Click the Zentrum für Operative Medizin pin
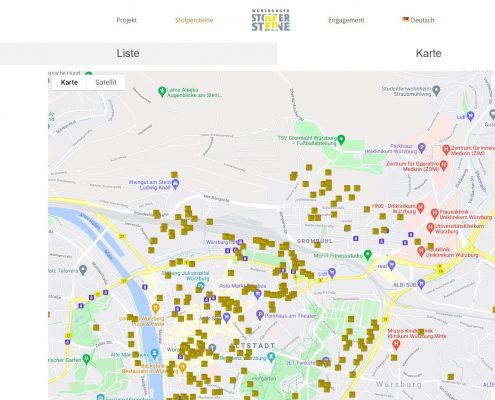The height and width of the screenshot is (400, 495). pos(443,165)
